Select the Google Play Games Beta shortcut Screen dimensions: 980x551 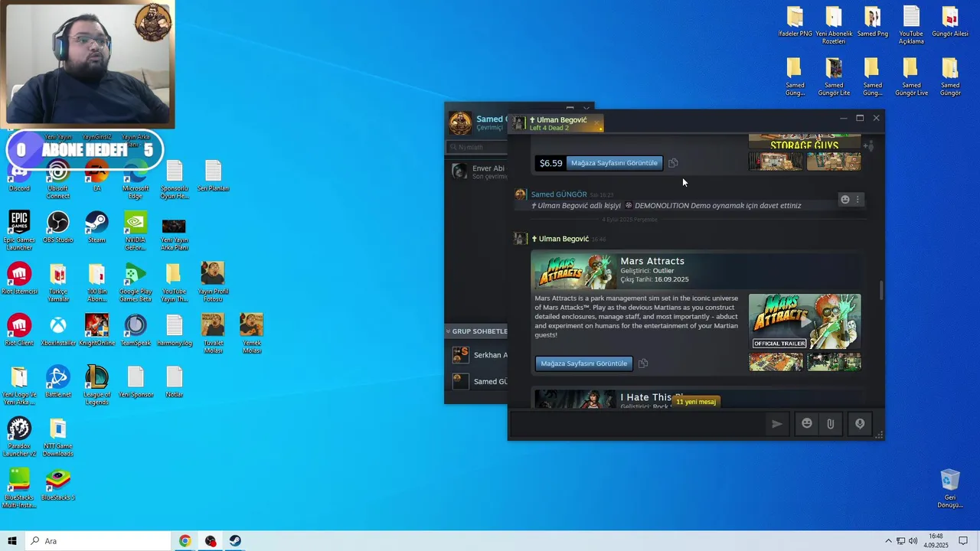(136, 282)
